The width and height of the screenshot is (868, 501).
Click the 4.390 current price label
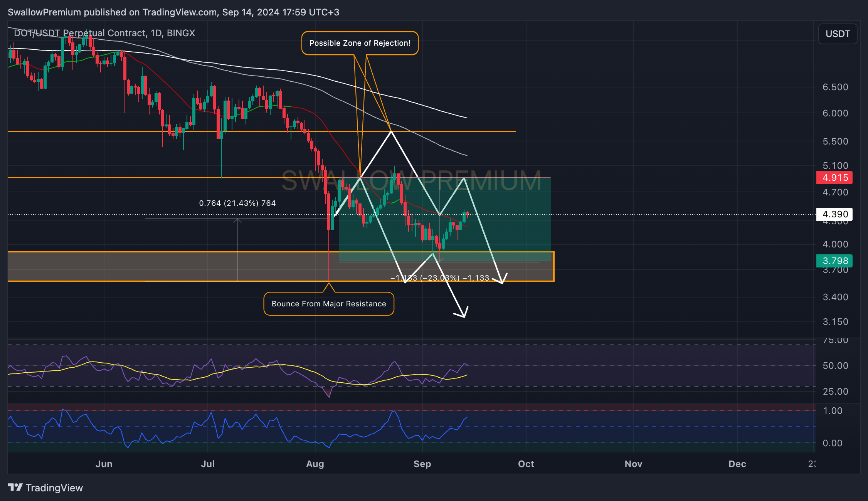835,214
